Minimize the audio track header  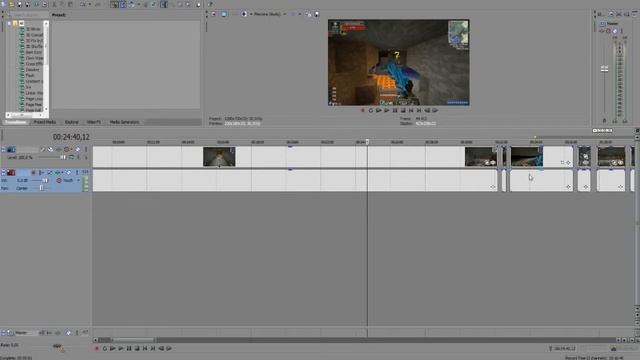coord(3,173)
